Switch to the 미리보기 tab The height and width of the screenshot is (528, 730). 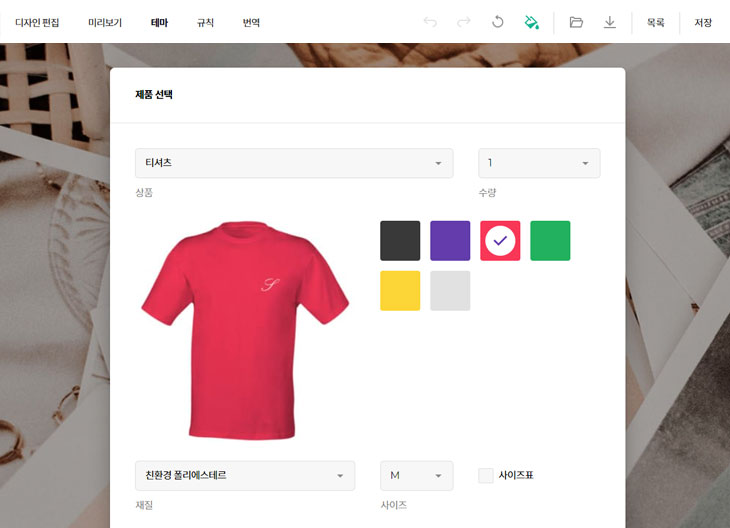coord(105,22)
